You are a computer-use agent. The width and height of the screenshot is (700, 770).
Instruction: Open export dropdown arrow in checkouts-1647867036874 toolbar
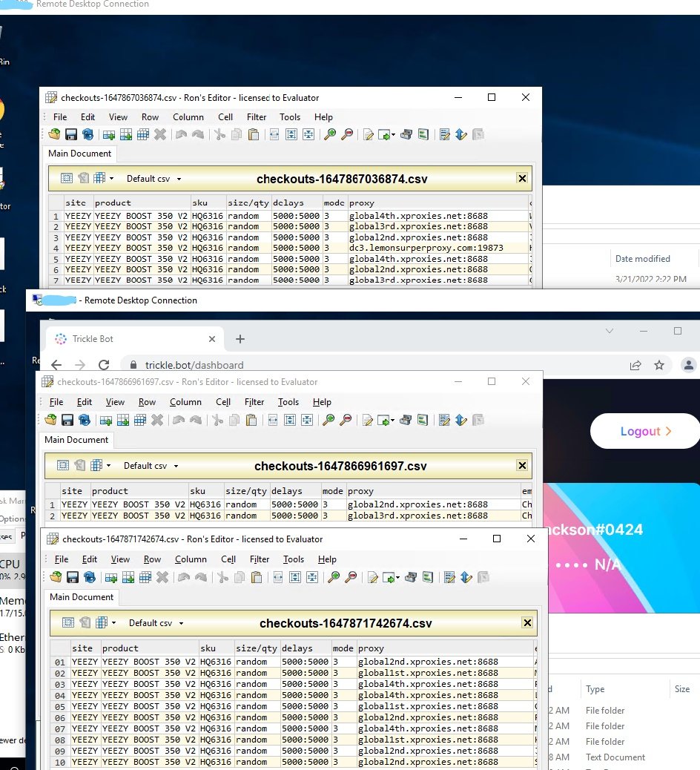(393, 134)
